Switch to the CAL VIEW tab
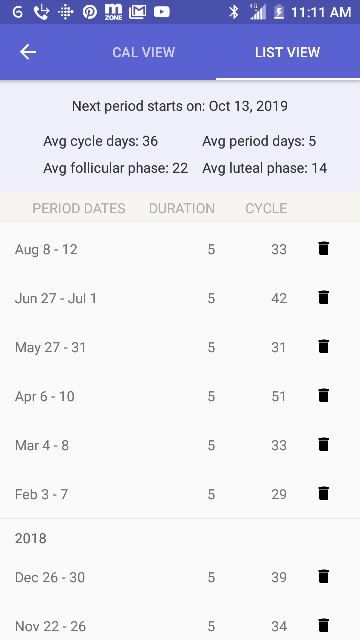 click(x=144, y=52)
